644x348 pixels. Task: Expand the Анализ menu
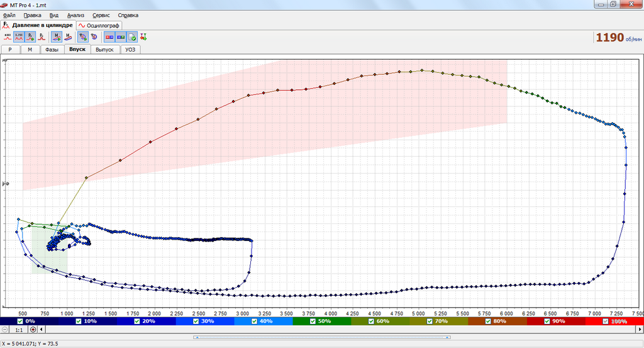(75, 14)
